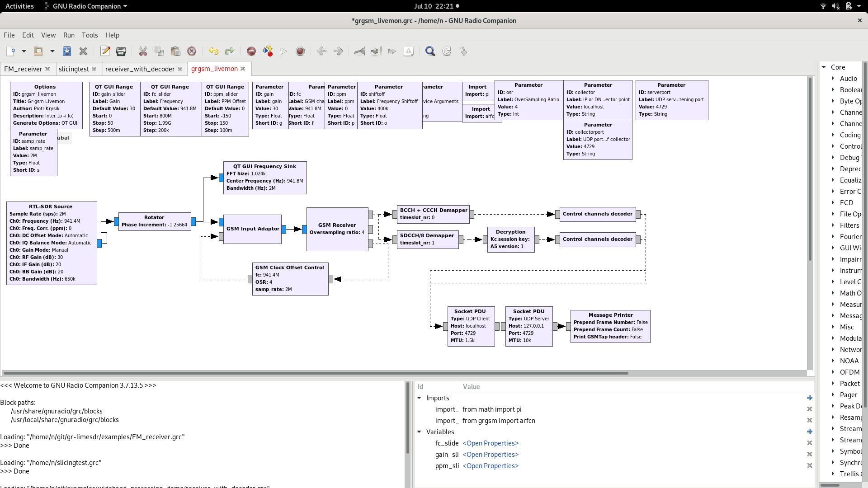Click the Cut scissors icon
Viewport: 868px width, 488px height.
(x=143, y=51)
